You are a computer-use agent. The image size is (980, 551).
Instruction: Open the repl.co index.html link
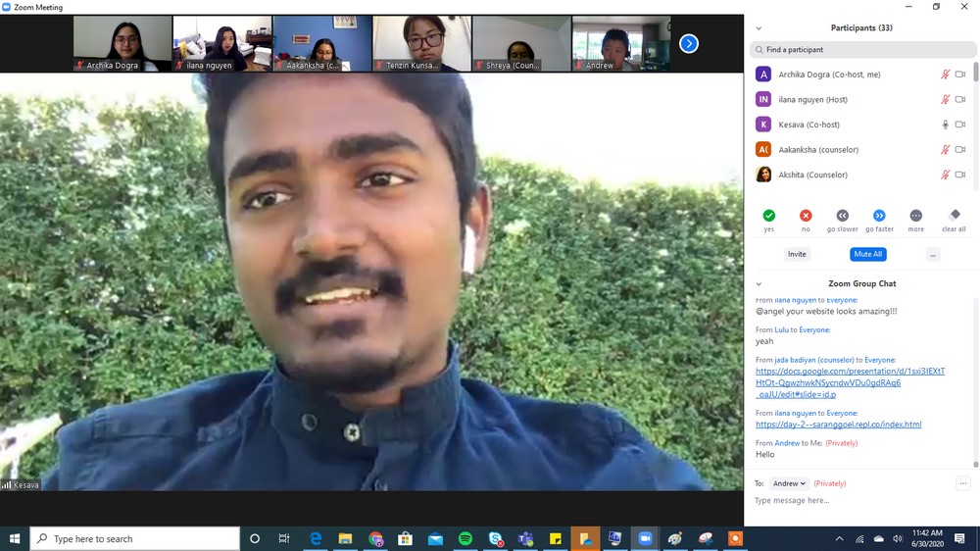pyautogui.click(x=838, y=425)
